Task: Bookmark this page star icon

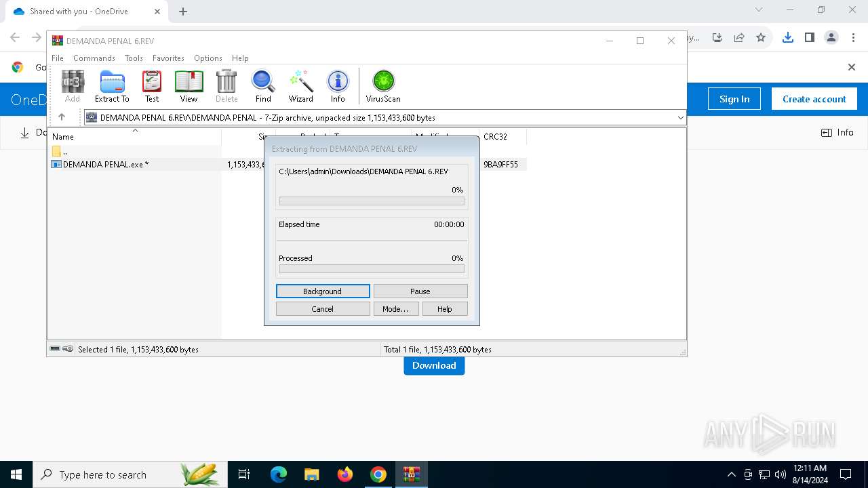Action: click(x=761, y=37)
